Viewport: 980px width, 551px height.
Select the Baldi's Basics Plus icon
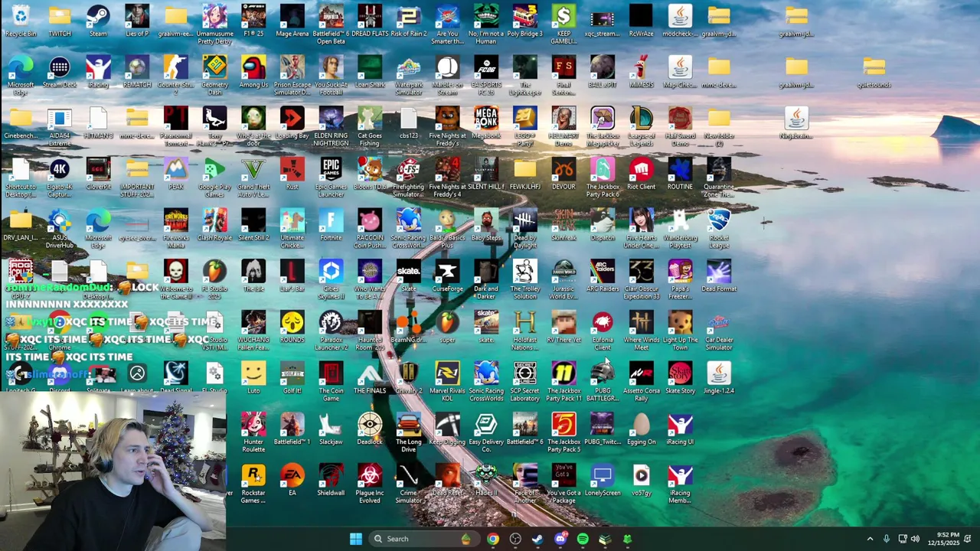point(447,228)
